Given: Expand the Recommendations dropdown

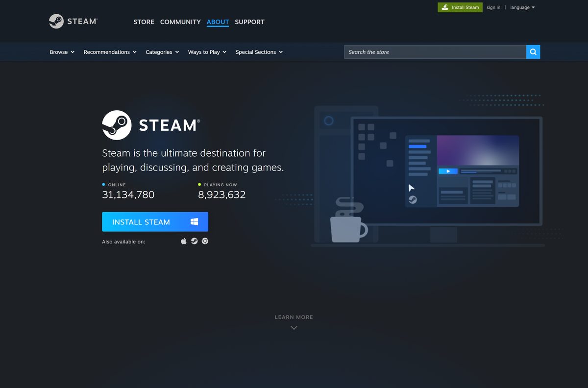Looking at the screenshot, I should coord(110,52).
